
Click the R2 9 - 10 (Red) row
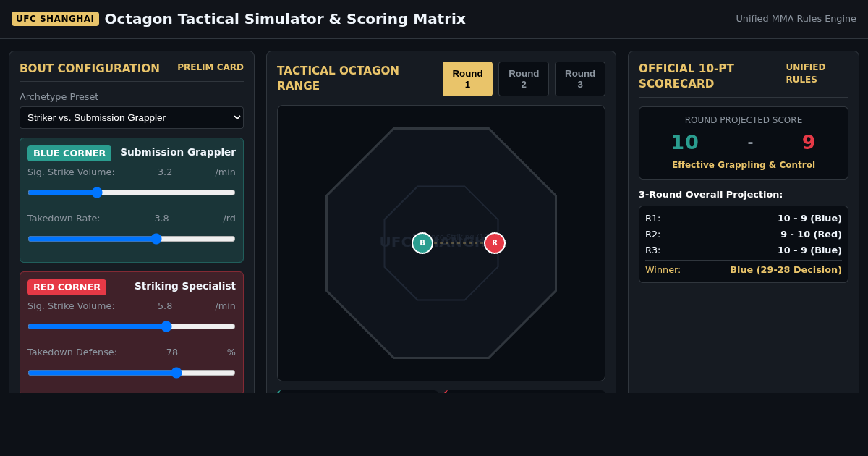pyautogui.click(x=744, y=235)
